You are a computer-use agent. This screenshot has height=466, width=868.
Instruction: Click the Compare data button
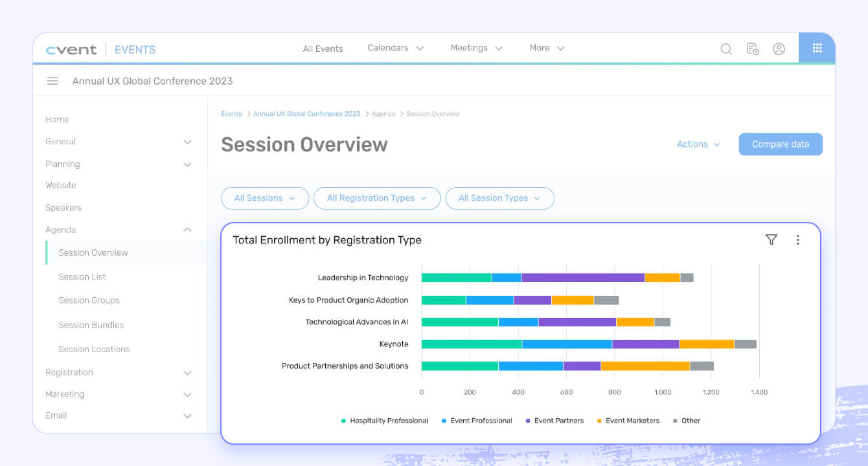(x=781, y=144)
